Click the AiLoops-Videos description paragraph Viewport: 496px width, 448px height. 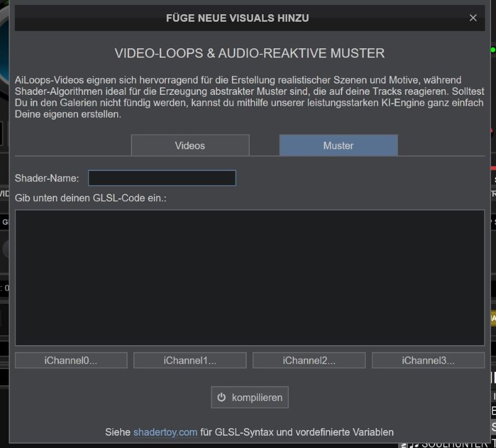tap(249, 97)
